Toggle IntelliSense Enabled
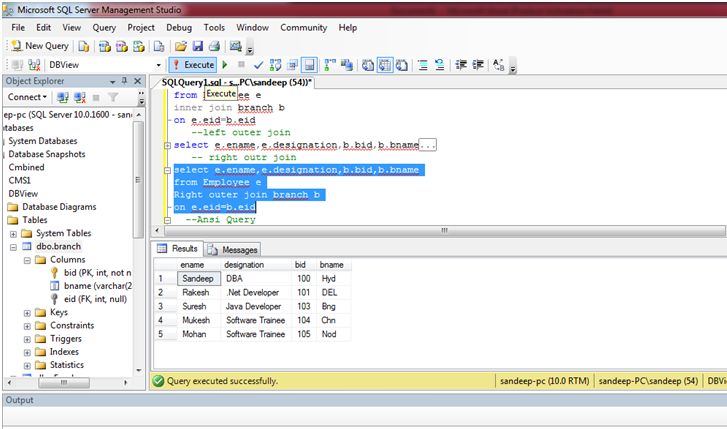Screen dimensions: 727x429 click(310, 65)
